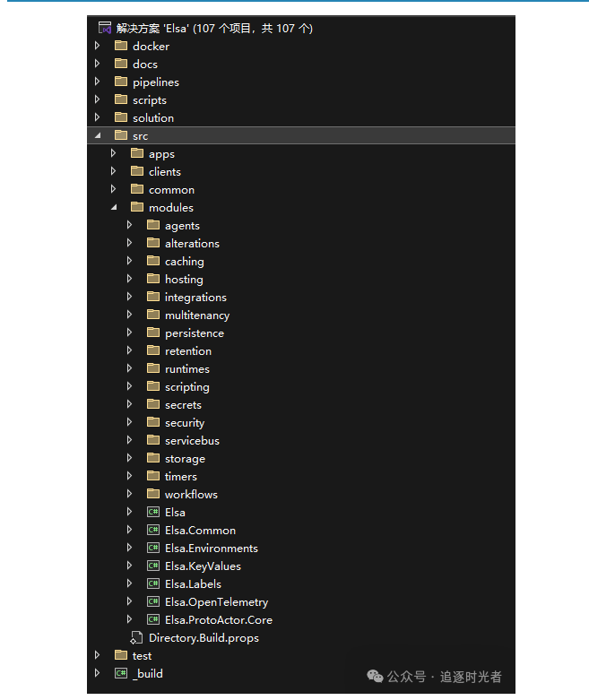Click the scripts folder icon
589x700 pixels.
(x=121, y=99)
